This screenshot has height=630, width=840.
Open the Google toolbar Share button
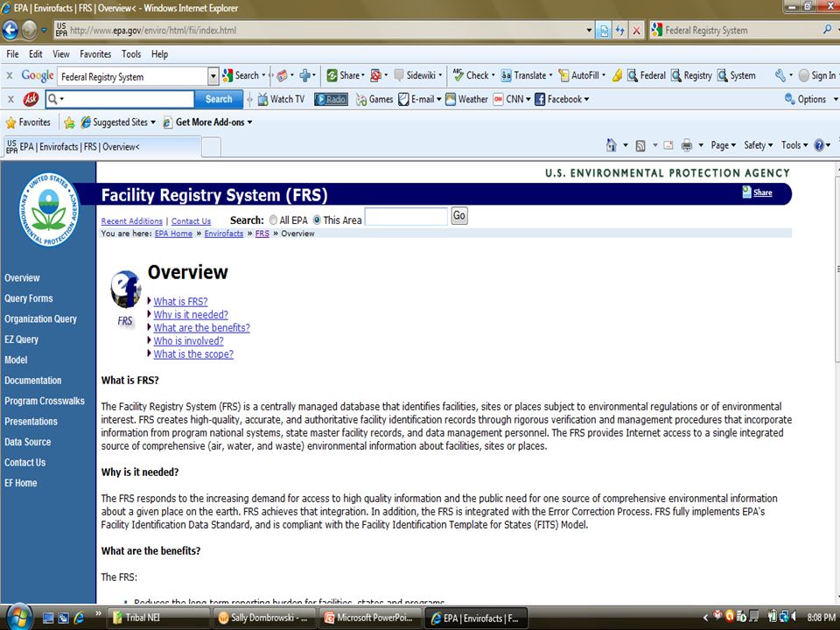[x=345, y=75]
